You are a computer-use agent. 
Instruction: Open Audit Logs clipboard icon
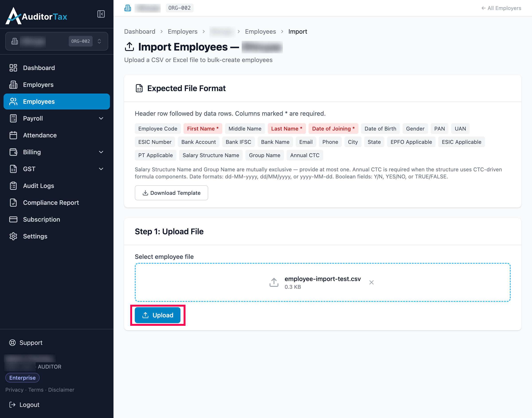(x=13, y=186)
